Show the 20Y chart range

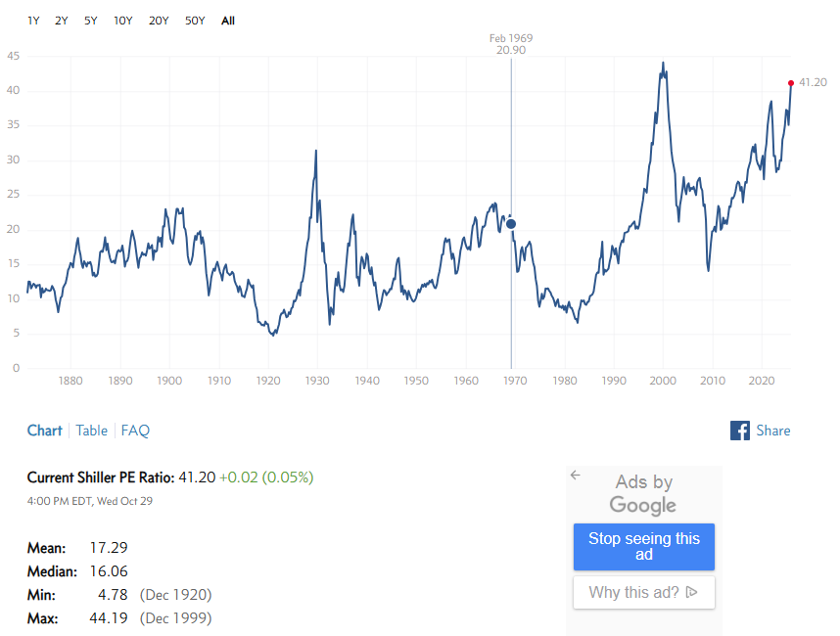(x=159, y=21)
